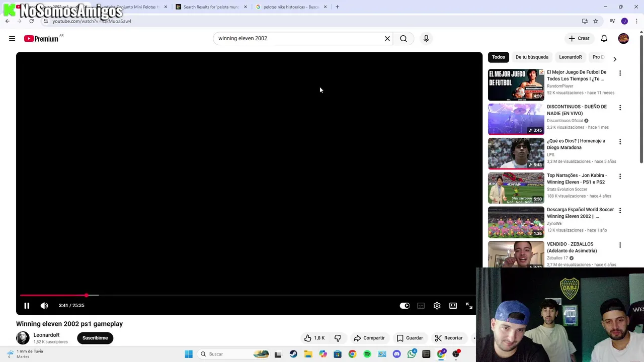Bookmark this page with star icon

click(x=596, y=21)
